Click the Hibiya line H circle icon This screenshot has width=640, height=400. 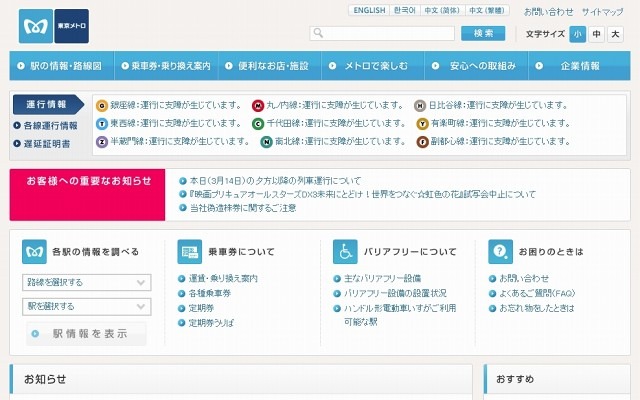(x=420, y=106)
